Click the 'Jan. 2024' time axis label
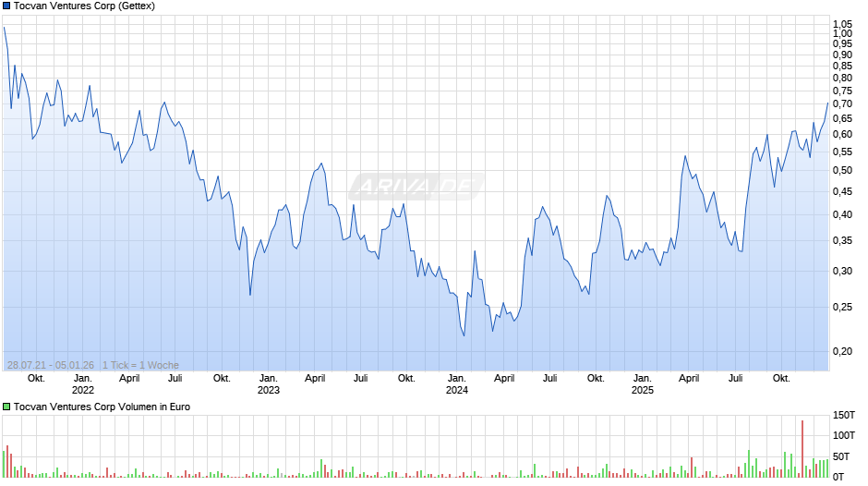 [457, 384]
